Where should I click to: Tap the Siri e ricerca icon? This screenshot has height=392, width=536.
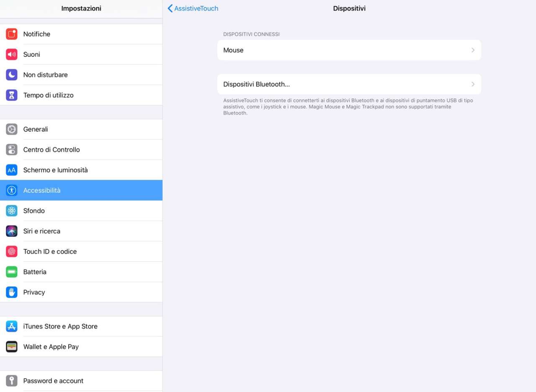pyautogui.click(x=12, y=231)
